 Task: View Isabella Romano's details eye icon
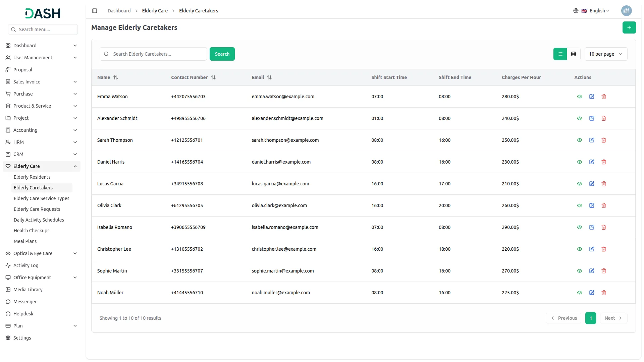click(579, 227)
